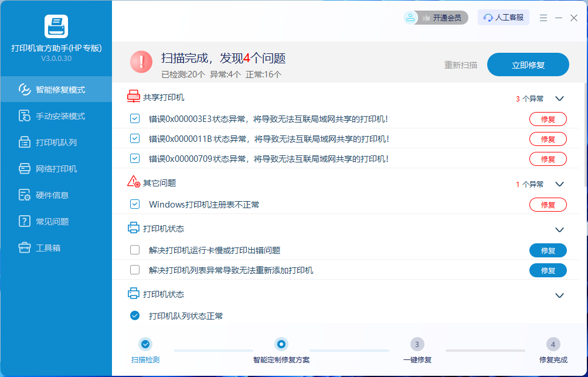This screenshot has height=377, width=588.
Task: Click the 立即修复 button
Action: (528, 65)
